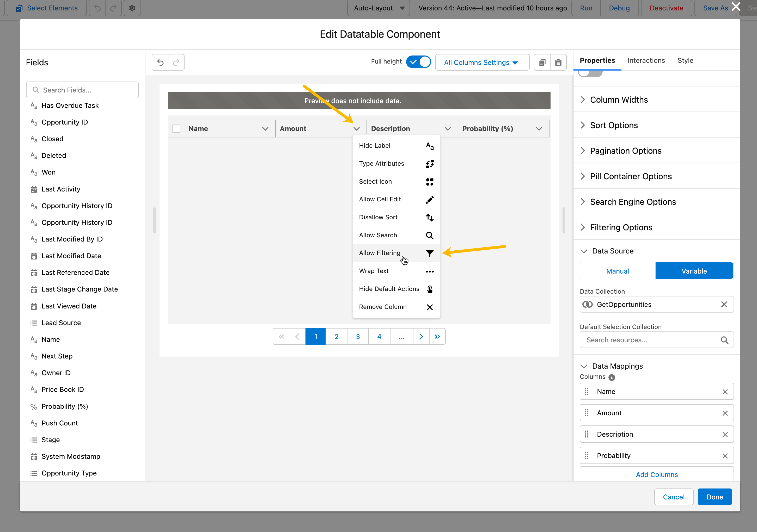The image size is (757, 532).
Task: Check the select-all rows checkbox
Action: 176,128
